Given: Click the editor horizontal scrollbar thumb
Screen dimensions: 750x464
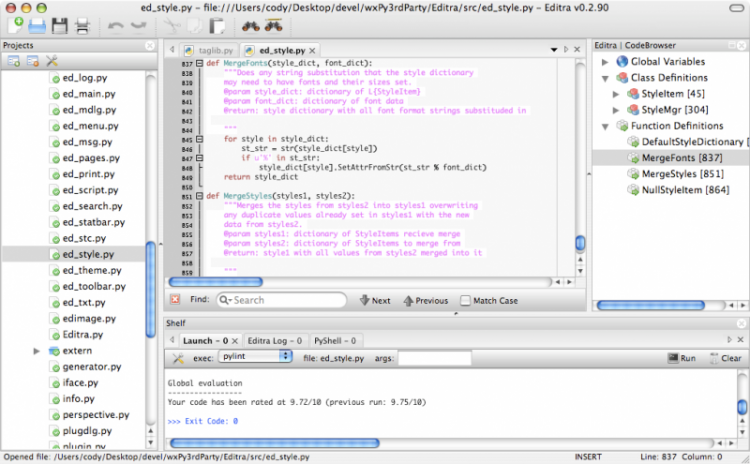Looking at the screenshot, I should [x=215, y=282].
